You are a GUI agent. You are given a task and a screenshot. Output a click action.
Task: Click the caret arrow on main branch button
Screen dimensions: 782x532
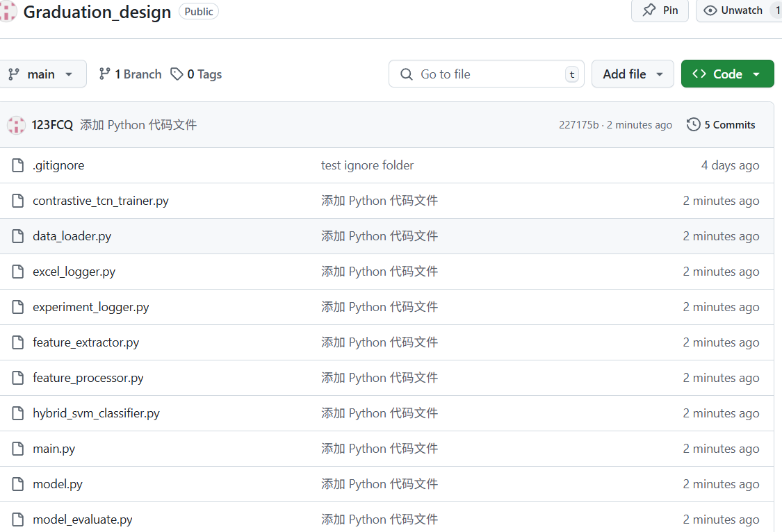(69, 74)
